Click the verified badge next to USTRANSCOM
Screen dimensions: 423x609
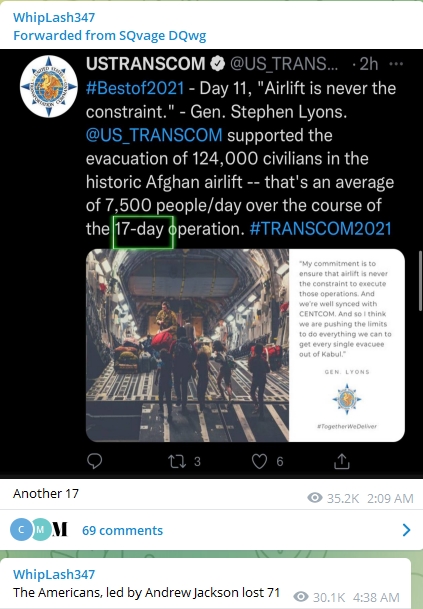tap(218, 64)
